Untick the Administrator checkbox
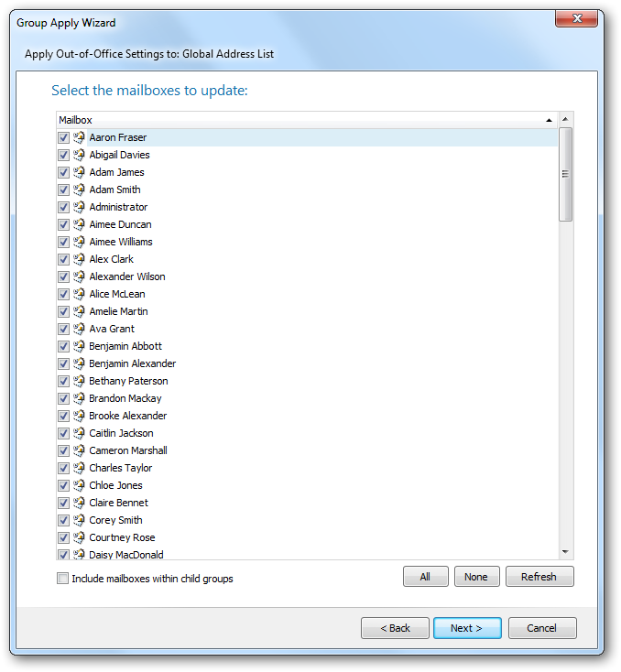The width and height of the screenshot is (621, 672). pos(63,207)
